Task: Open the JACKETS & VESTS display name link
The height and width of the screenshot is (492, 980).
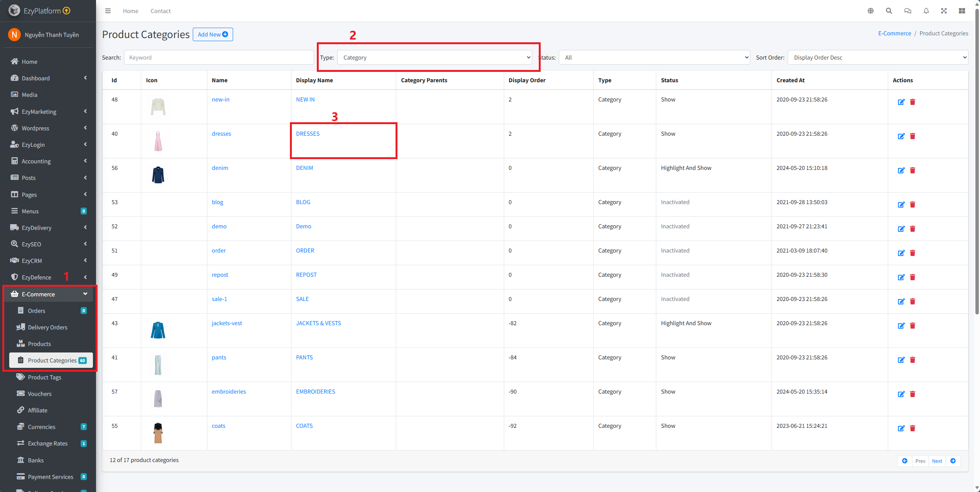Action: point(318,323)
